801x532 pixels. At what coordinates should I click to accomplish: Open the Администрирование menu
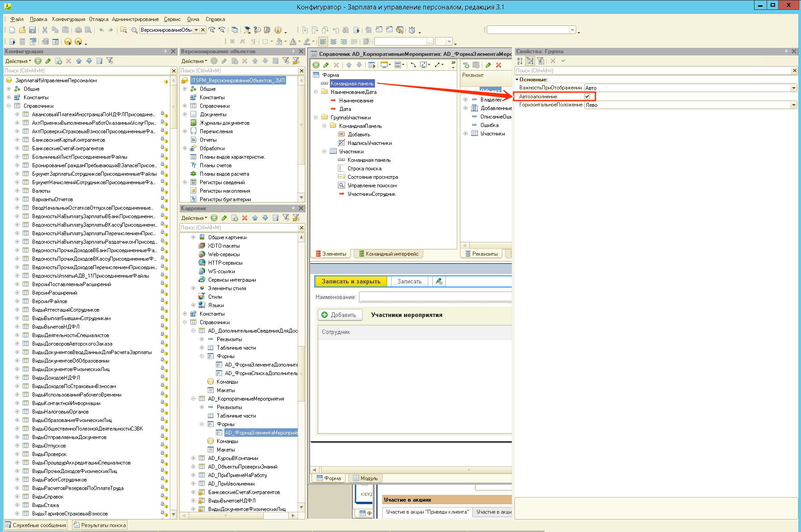(135, 19)
